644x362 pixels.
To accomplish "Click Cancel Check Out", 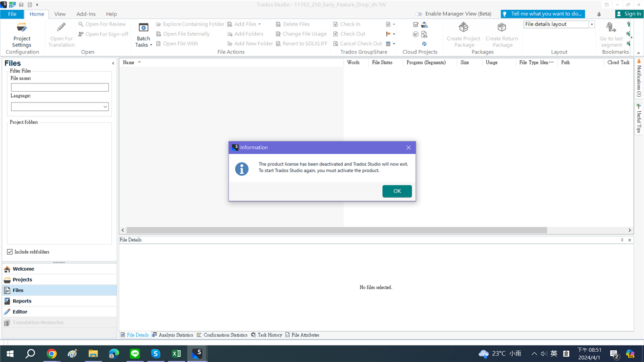I will 357,43.
